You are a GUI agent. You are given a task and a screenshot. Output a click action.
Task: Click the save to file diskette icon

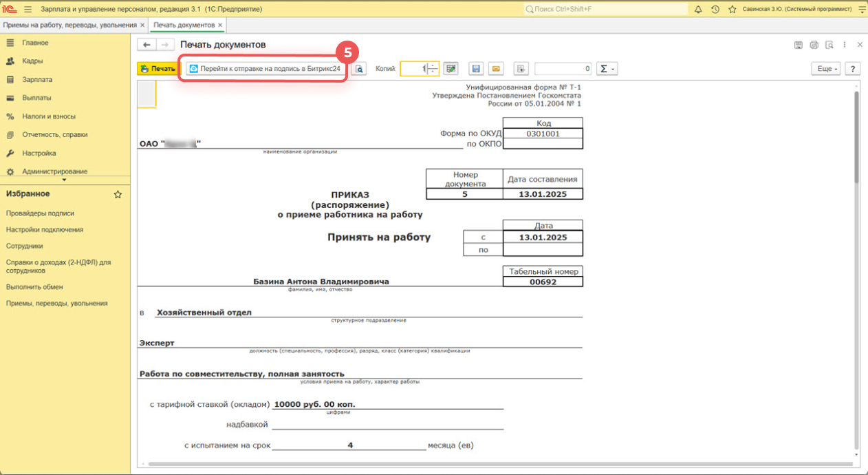[x=475, y=69]
